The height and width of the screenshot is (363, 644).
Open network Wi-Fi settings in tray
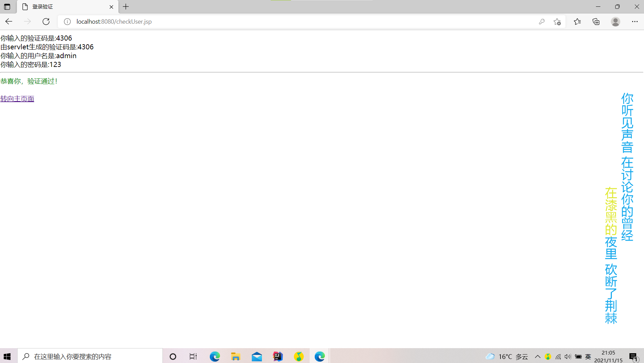[558, 357]
